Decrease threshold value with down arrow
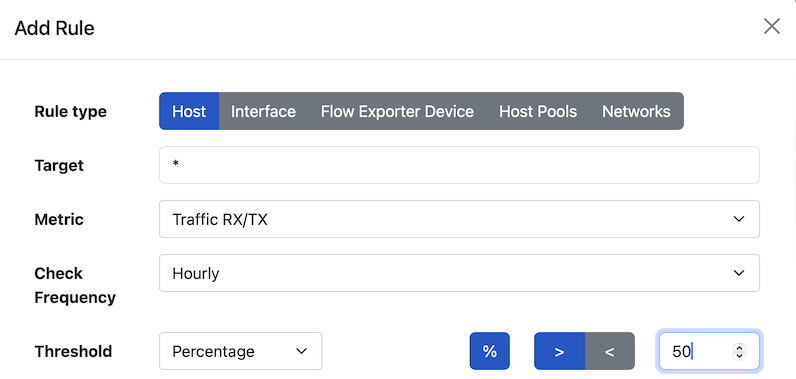 (739, 355)
